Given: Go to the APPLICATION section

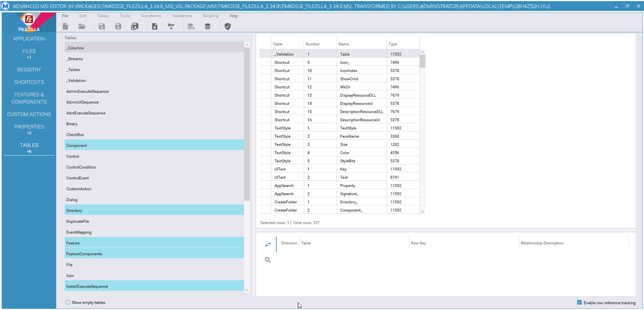Looking at the screenshot, I should [x=29, y=39].
